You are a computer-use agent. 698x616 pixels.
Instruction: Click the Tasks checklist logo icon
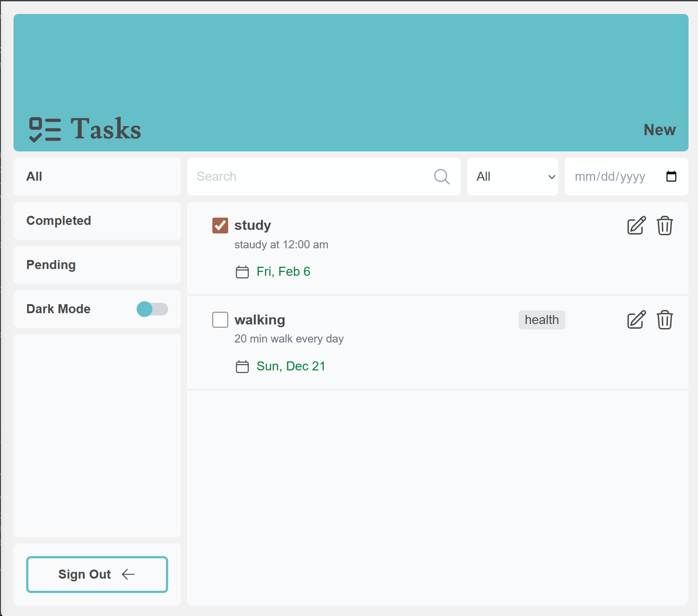45,129
